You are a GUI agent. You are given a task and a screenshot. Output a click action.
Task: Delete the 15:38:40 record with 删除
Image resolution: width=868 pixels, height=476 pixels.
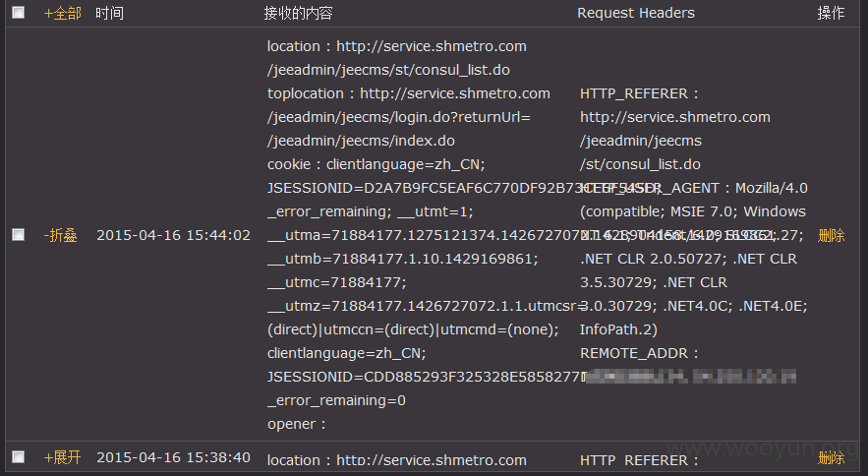831,457
